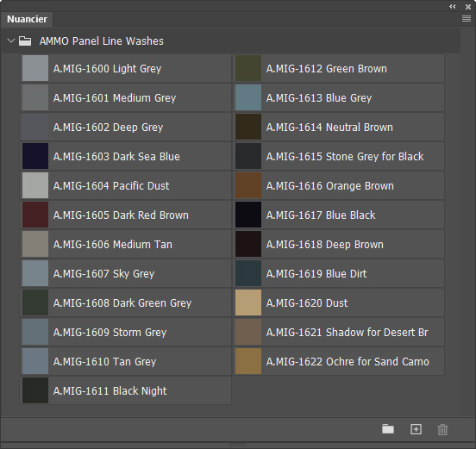Collapse panel with double-arrow icon
This screenshot has width=476, height=449.
453,6
